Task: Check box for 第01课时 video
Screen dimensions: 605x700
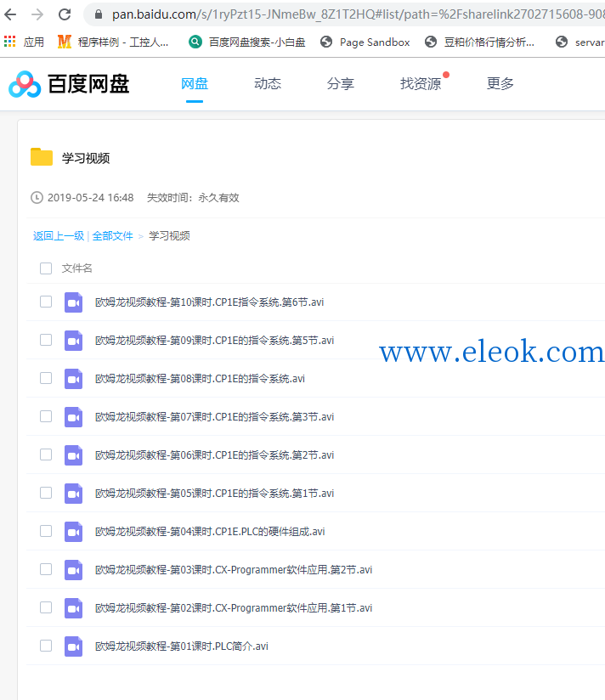Action: [46, 646]
